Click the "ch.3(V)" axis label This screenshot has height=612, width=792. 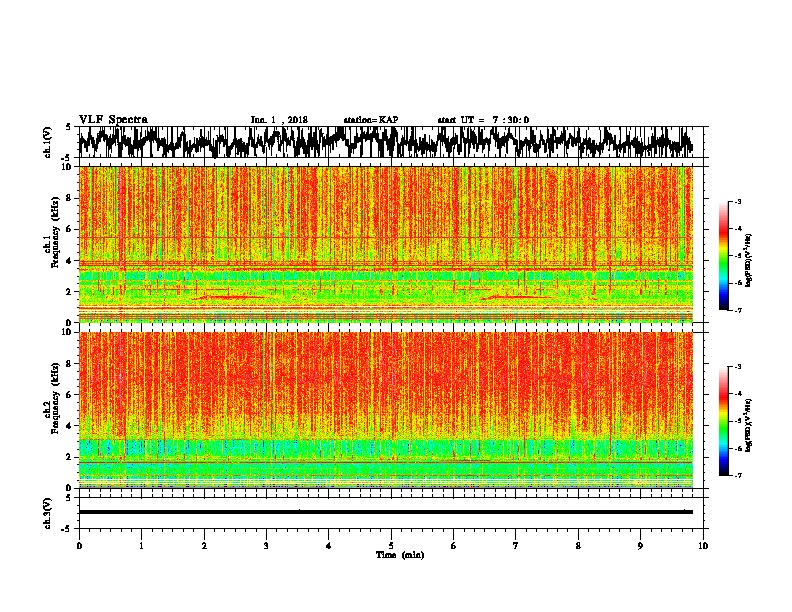pos(48,514)
